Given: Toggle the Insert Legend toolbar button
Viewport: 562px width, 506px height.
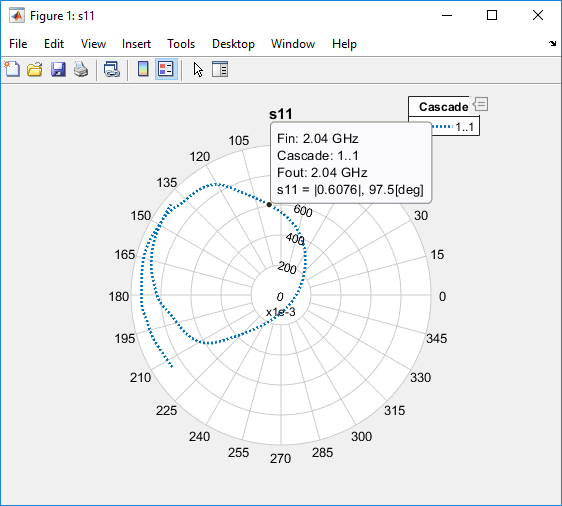Looking at the screenshot, I should click(x=166, y=69).
